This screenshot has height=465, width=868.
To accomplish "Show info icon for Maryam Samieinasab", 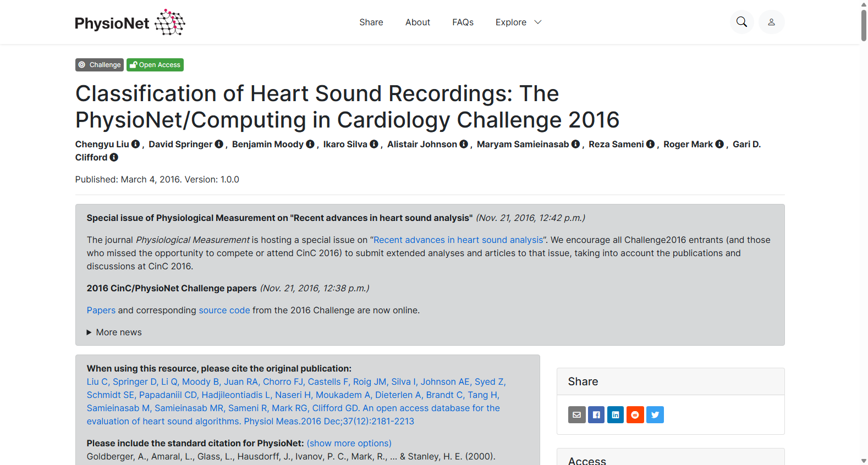I will [x=576, y=144].
